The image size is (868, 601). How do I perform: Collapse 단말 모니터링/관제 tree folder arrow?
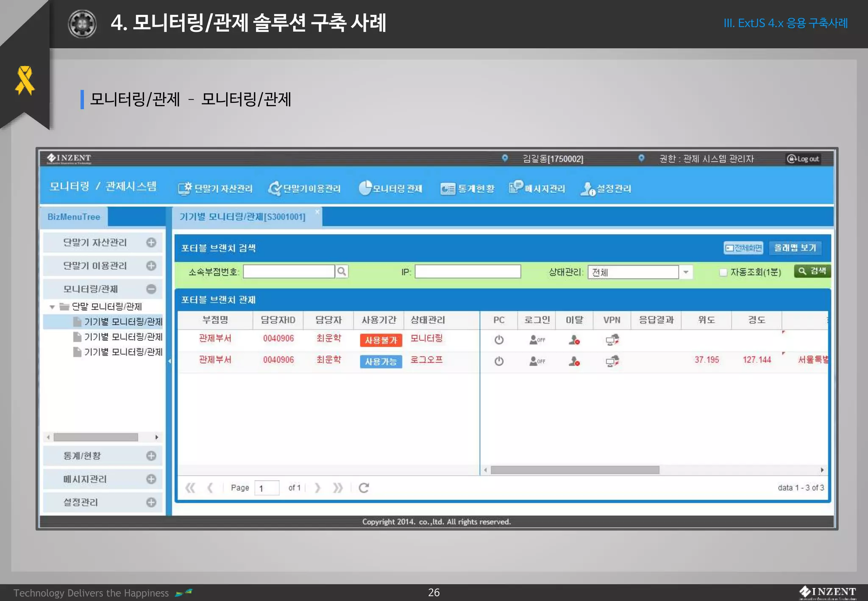pyautogui.click(x=52, y=306)
